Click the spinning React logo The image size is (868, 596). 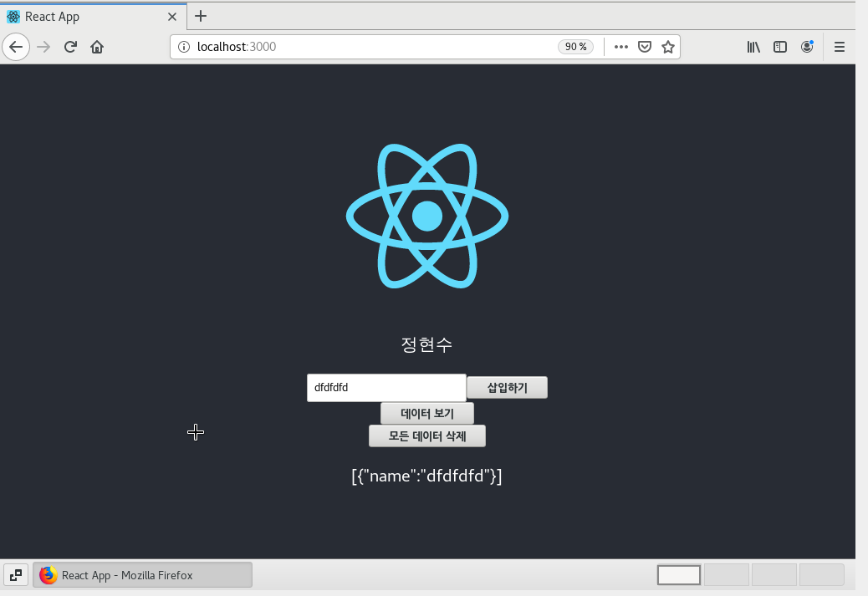click(x=427, y=216)
